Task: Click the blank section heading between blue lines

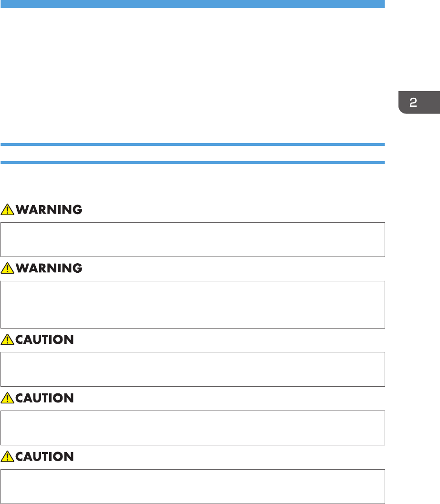Action: pyautogui.click(x=192, y=153)
